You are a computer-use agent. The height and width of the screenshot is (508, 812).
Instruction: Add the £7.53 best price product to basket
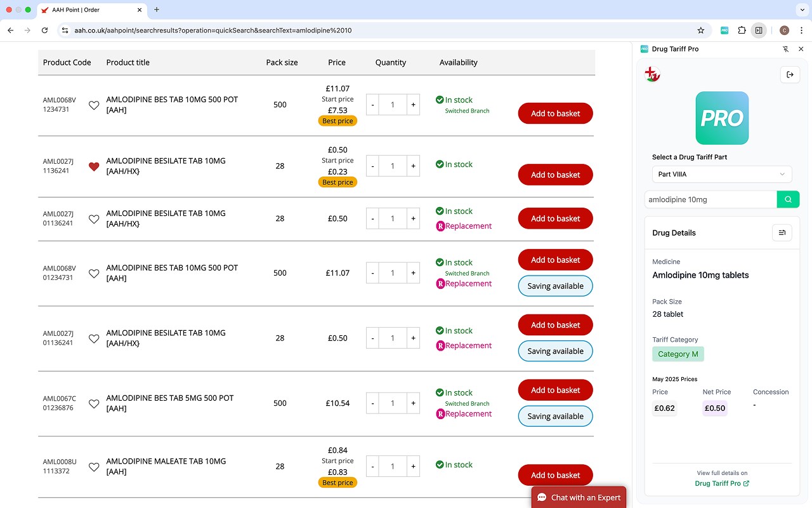pyautogui.click(x=556, y=114)
